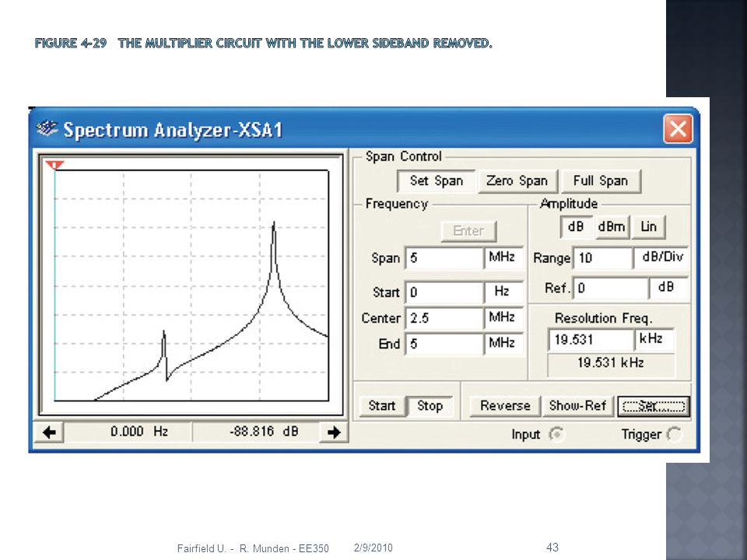
Task: Select the Trigger terminal radio button
Action: tap(674, 434)
